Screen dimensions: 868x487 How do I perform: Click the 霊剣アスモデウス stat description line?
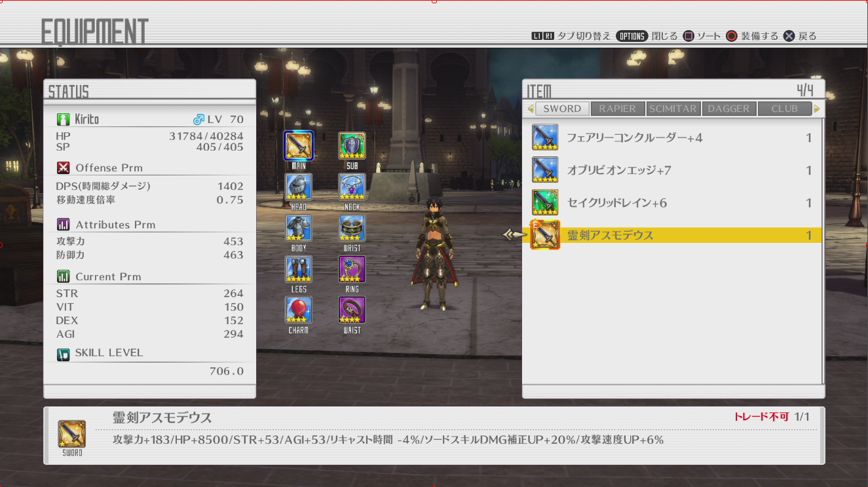(x=388, y=440)
